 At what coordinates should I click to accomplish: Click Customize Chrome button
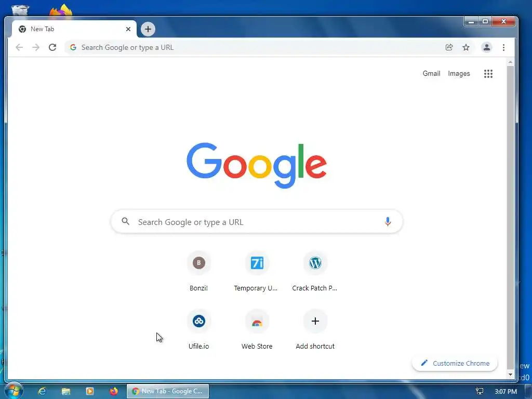(x=455, y=363)
